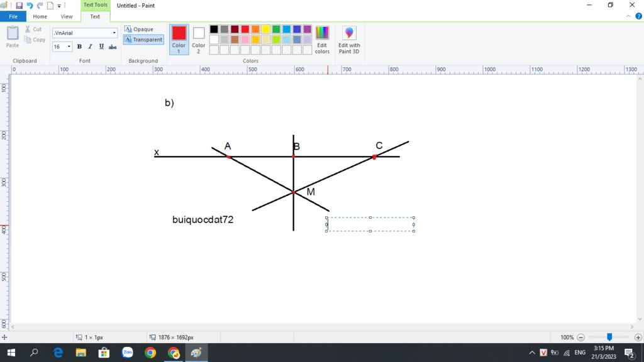Screen dimensions: 644x362
Task: Expand the .VnArial font family dropdown
Action: tap(114, 33)
